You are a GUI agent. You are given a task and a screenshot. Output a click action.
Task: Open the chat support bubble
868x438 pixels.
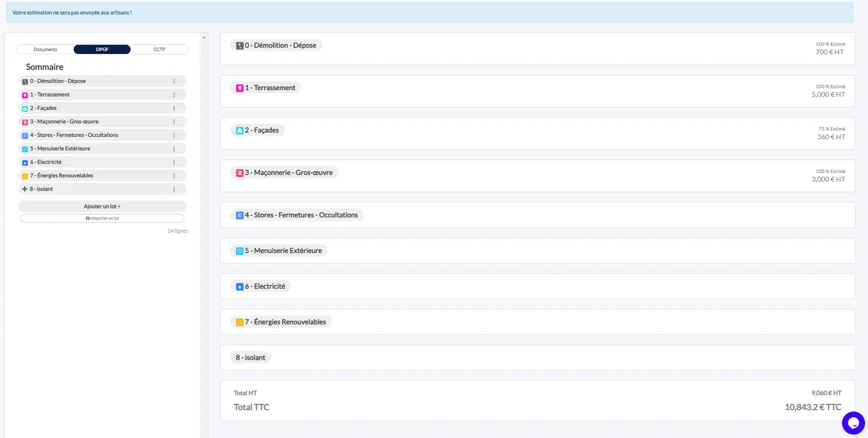[x=853, y=423]
